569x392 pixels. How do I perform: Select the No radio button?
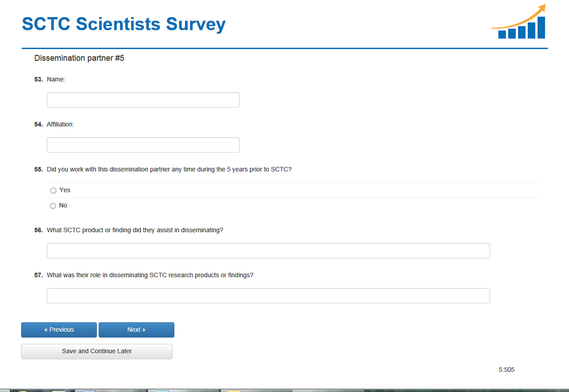tap(53, 206)
